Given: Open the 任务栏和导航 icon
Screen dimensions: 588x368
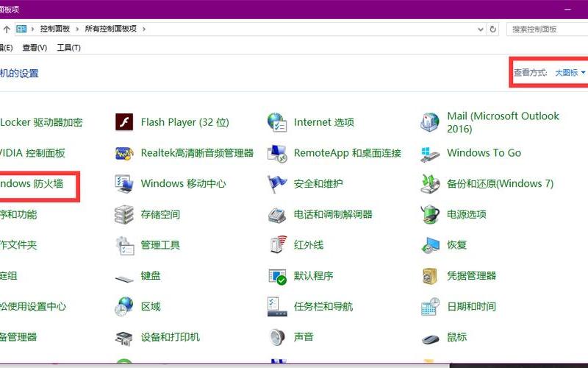Looking at the screenshot, I should 277,306.
